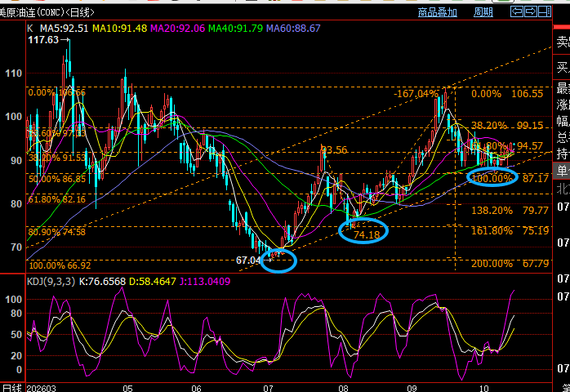Select the 138.20% 79.77 Fibonacci label

pyautogui.click(x=510, y=211)
